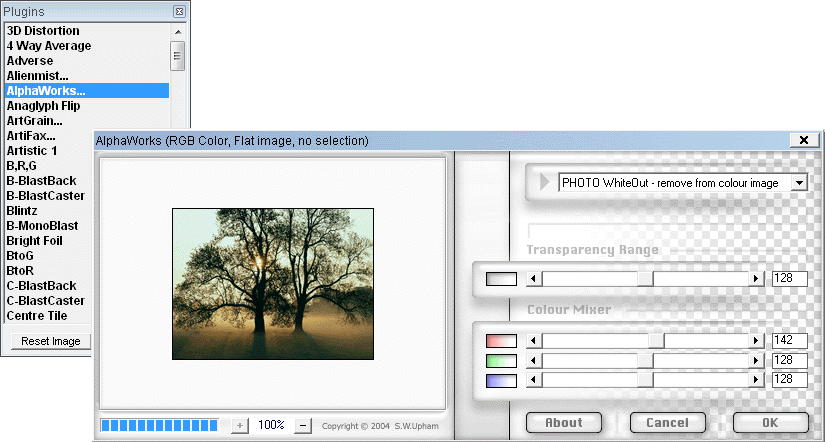Click Plugins list scroll up arrow
The height and width of the screenshot is (442, 825).
click(x=177, y=32)
